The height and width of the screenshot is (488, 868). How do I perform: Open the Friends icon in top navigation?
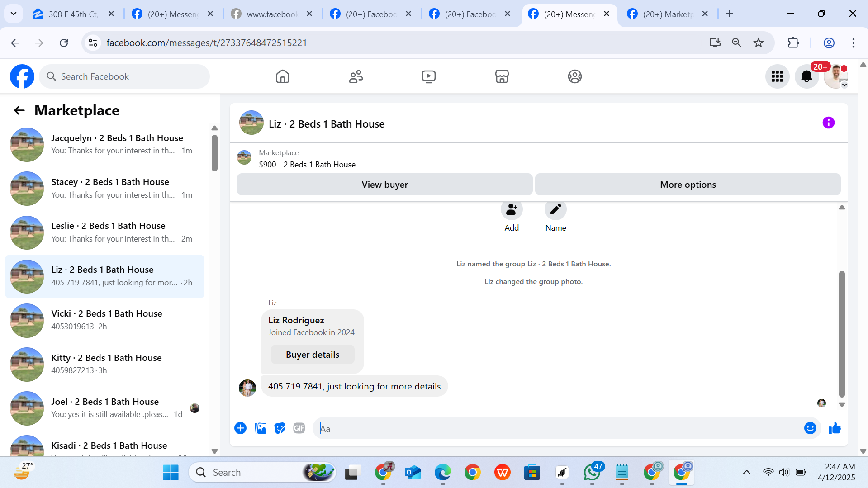(356, 76)
